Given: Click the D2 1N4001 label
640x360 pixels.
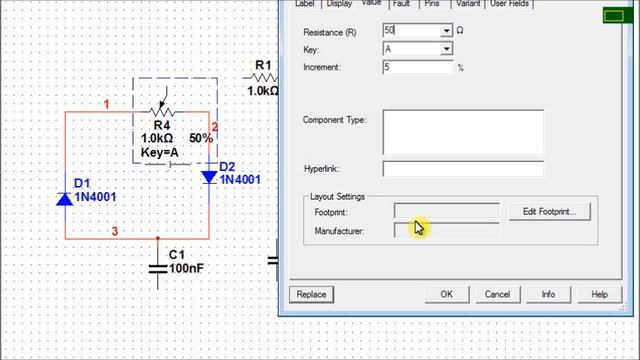Looking at the screenshot, I should point(240,180).
